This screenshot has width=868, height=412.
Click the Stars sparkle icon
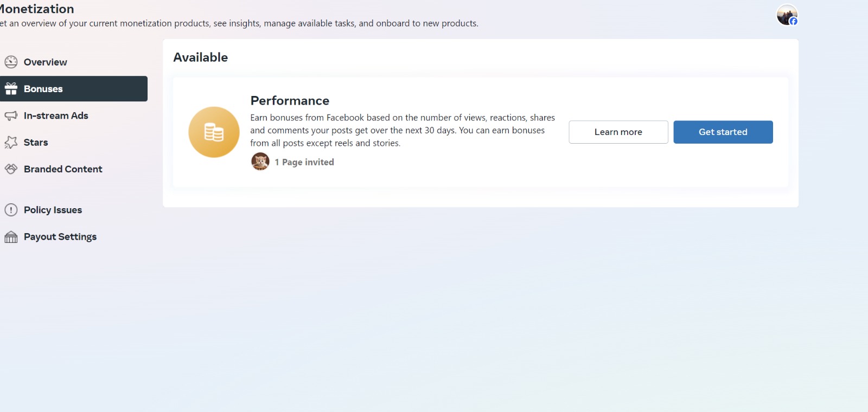[x=11, y=143]
